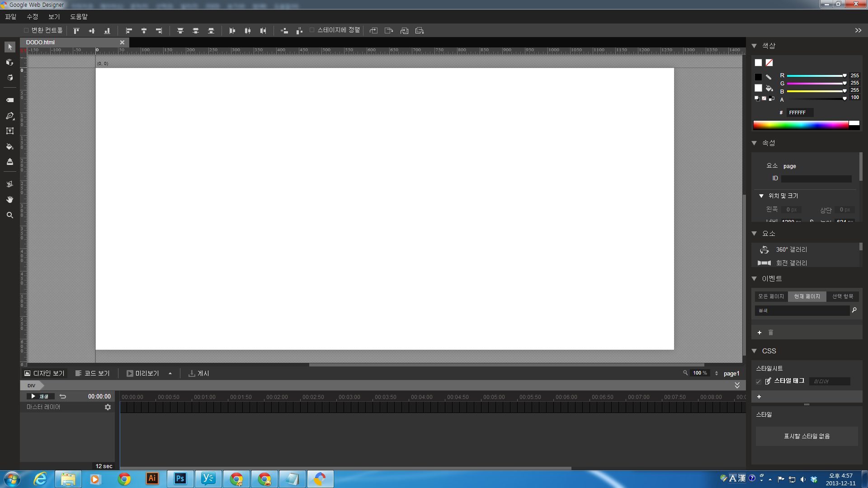Collapse the 색상 panel

(x=754, y=46)
